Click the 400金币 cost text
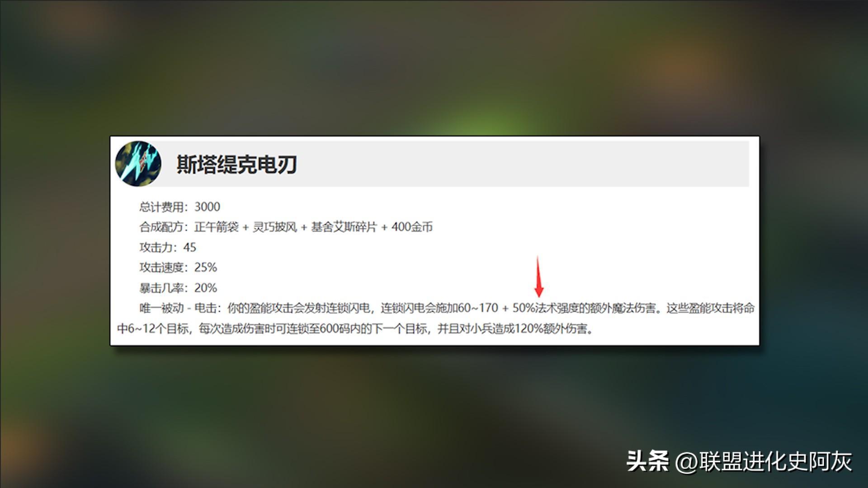Image resolution: width=868 pixels, height=488 pixels. pos(412,227)
